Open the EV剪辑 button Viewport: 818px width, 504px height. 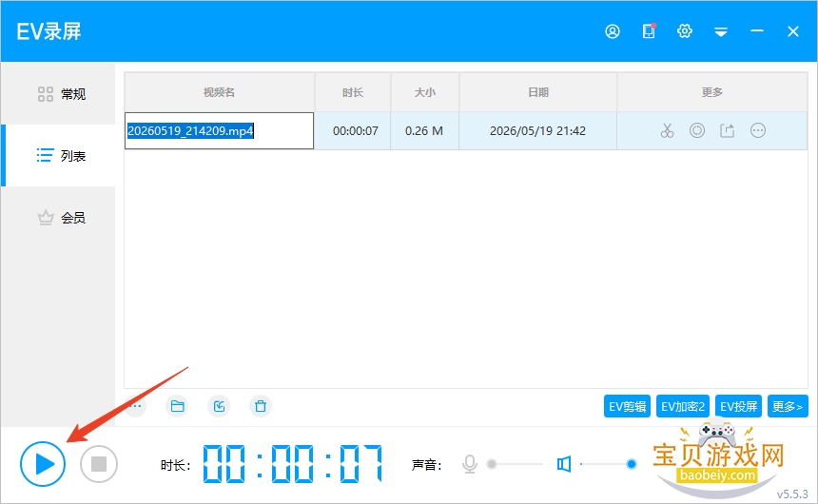(627, 406)
